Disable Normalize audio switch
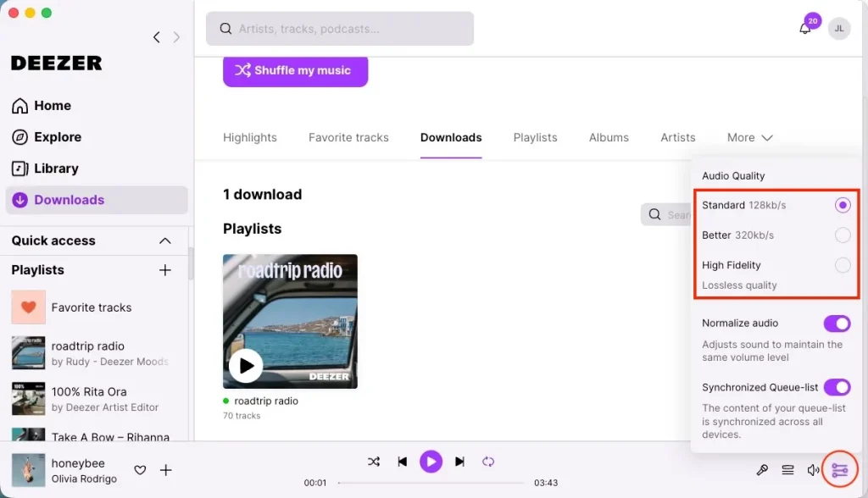The width and height of the screenshot is (868, 498). pyautogui.click(x=837, y=324)
